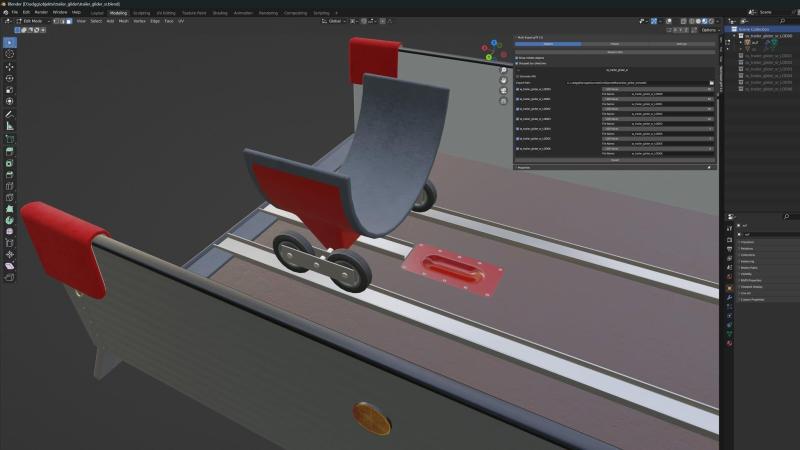800x450 pixels.
Task: Select the Loop Cut tool
Action: coord(10,186)
